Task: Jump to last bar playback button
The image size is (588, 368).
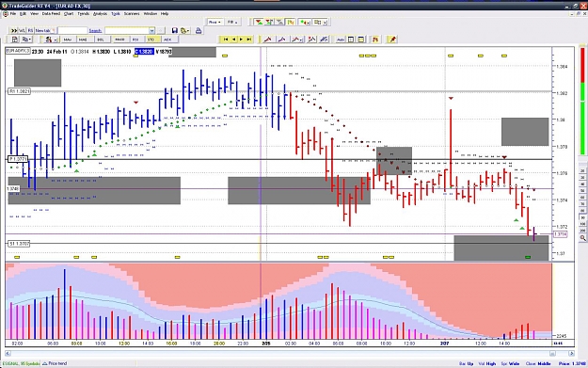Action: point(249,39)
